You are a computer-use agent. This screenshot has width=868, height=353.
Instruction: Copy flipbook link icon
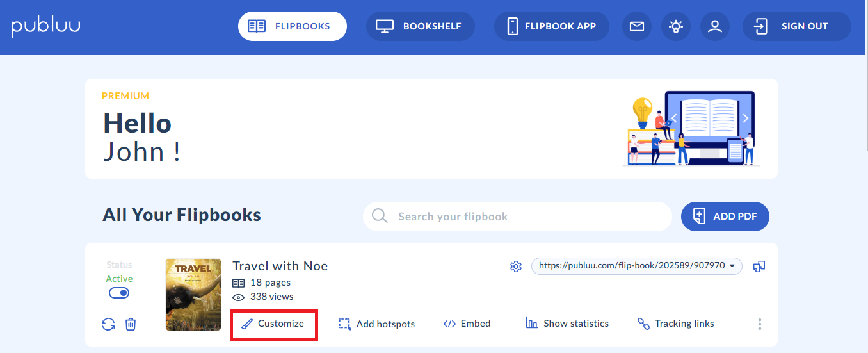[x=759, y=266]
